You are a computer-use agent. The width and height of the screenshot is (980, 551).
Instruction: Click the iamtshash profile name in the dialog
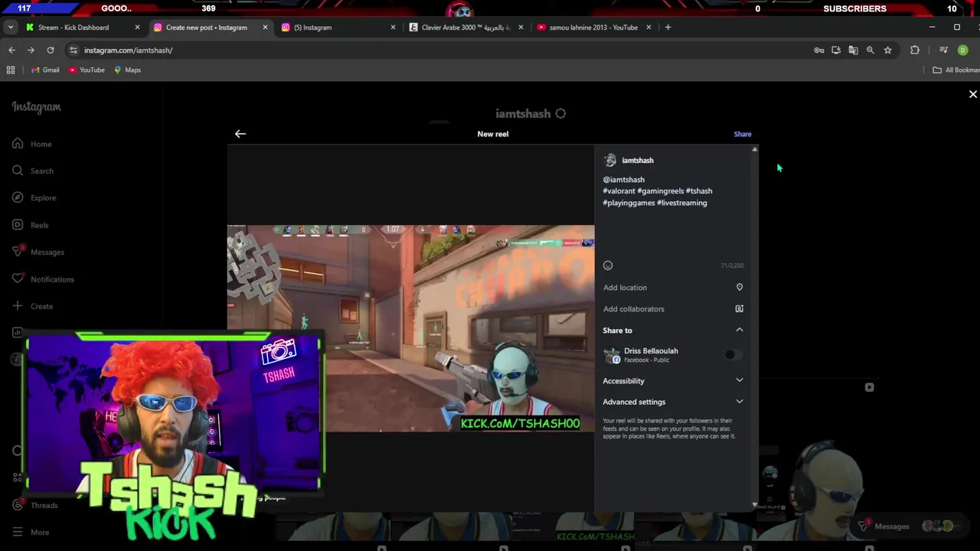coord(638,161)
